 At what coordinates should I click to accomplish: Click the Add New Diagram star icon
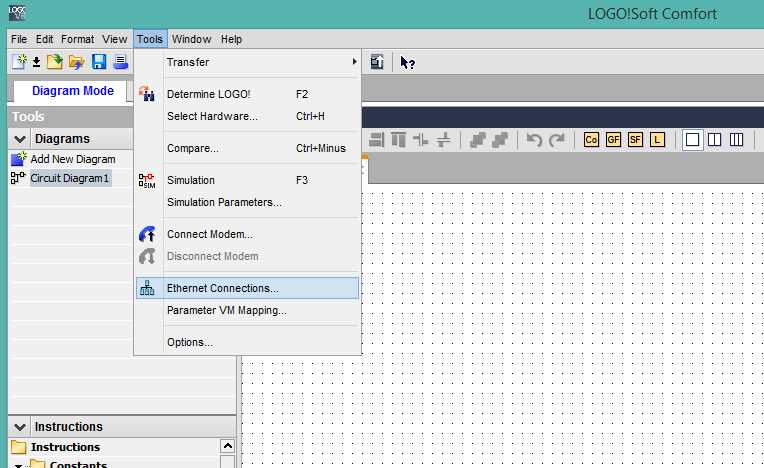pos(19,159)
